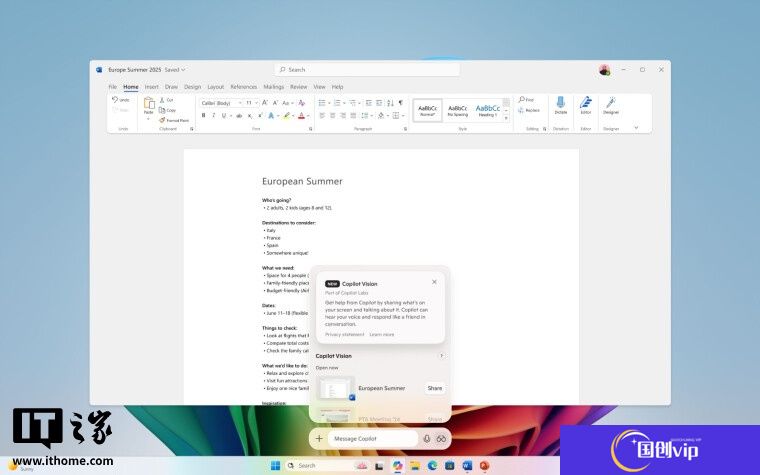Open the Learn more link in Copilot Vision

point(382,334)
